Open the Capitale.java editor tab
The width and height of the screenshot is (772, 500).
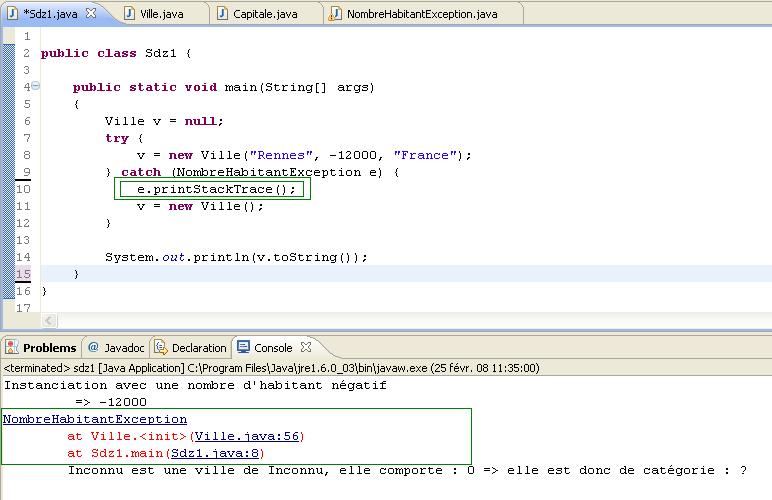tap(265, 14)
